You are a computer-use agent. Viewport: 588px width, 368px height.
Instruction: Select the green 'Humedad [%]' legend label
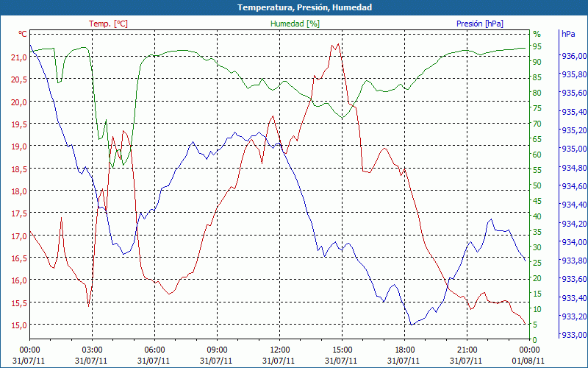pyautogui.click(x=295, y=24)
